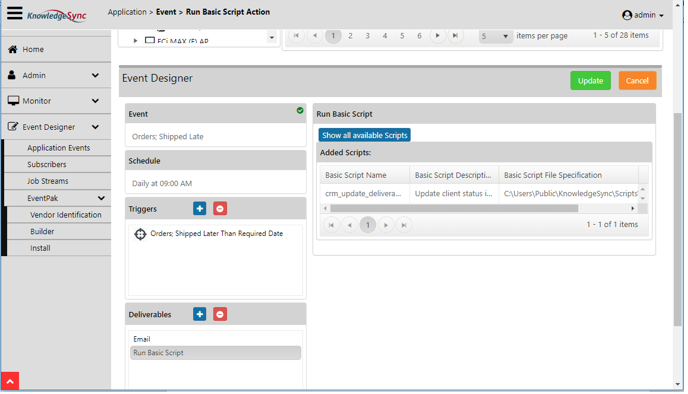Expand the ECi MAX tree node
This screenshot has width=688, height=394.
(x=135, y=41)
